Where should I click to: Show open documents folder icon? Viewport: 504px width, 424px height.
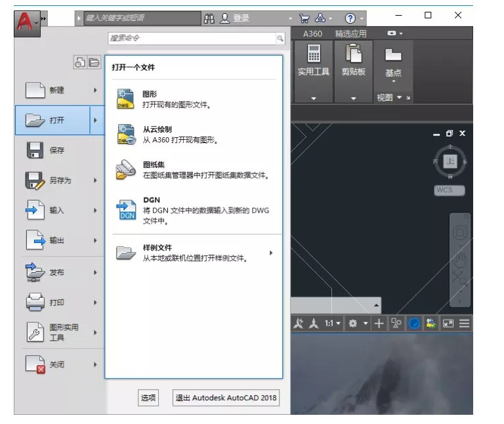pos(94,62)
